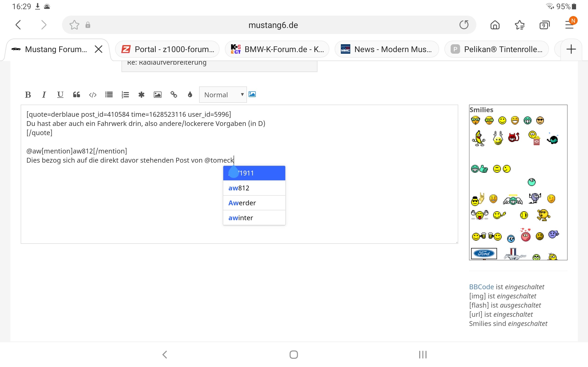Screen dimensions: 588x367
Task: Switch to the BMW-K-Forum.de tab
Action: coord(277,49)
